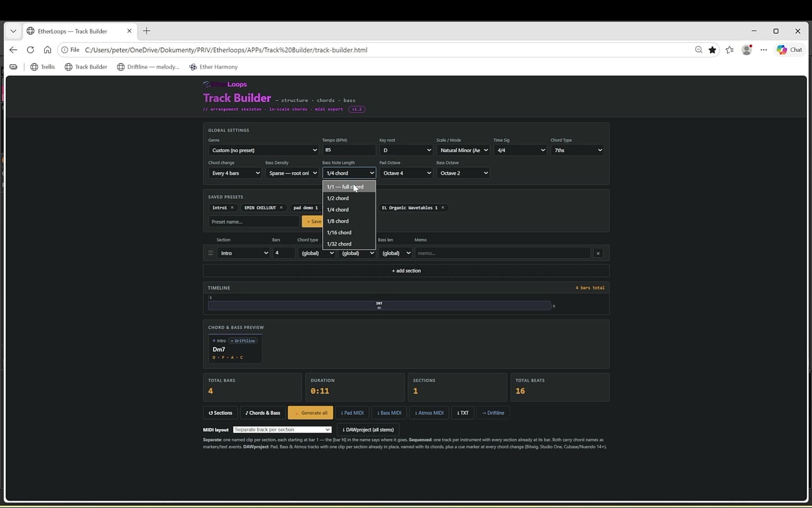
Task: Download the Pad MIDI file
Action: click(352, 413)
